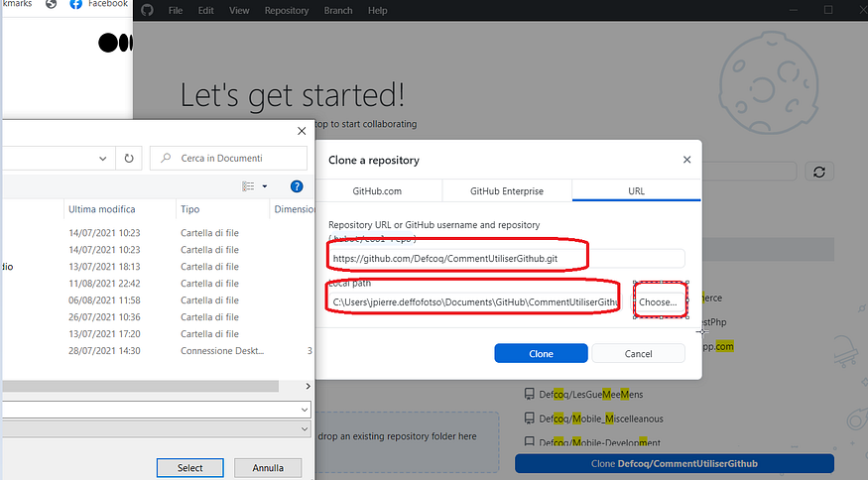Close the folder picker dialog
The image size is (868, 480).
click(302, 131)
